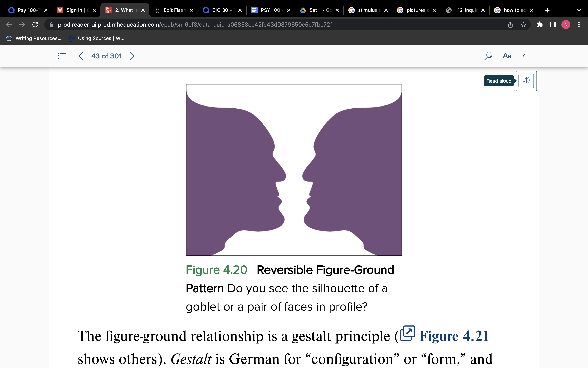
Task: Toggle the browser side panel
Action: [x=553, y=25]
